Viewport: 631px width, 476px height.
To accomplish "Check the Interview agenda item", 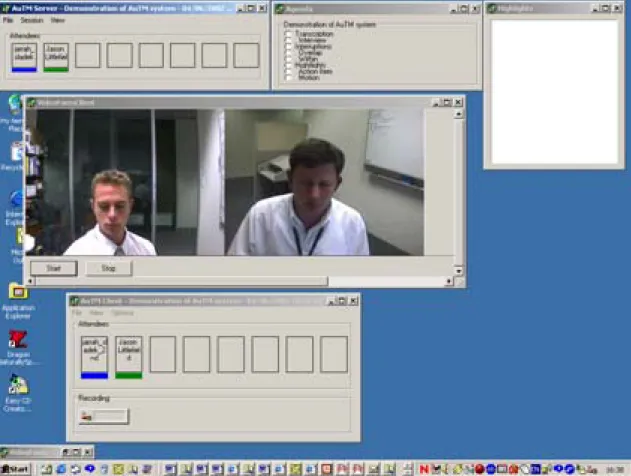I will (288, 40).
